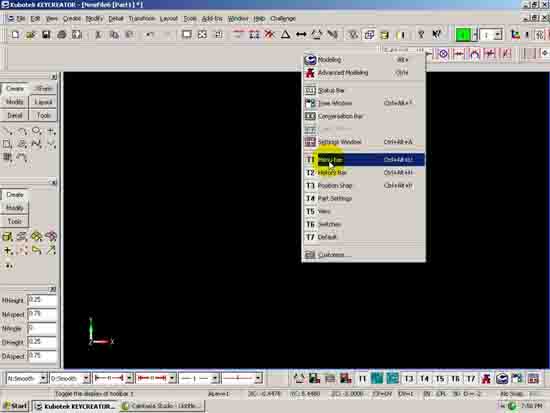Expand the level number spinner dropdown
Screen dimensions: 550x413
point(498,35)
